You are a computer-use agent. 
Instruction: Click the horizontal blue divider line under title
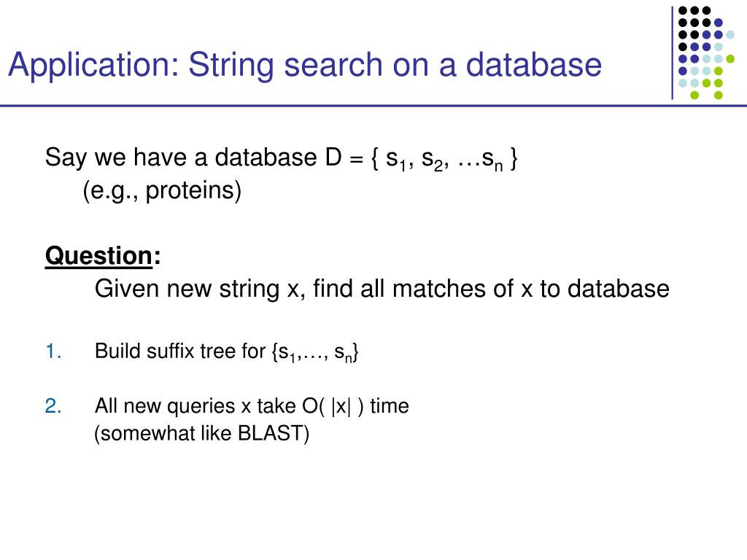pos(373,105)
